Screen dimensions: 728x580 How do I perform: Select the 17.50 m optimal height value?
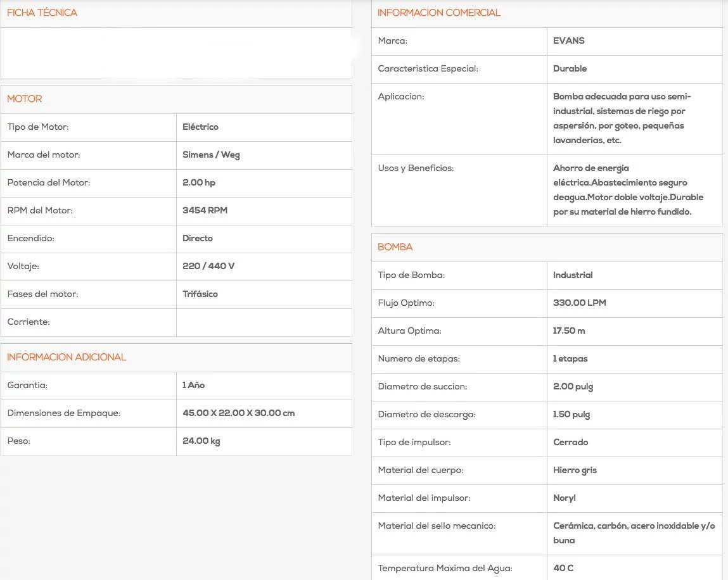click(x=569, y=331)
